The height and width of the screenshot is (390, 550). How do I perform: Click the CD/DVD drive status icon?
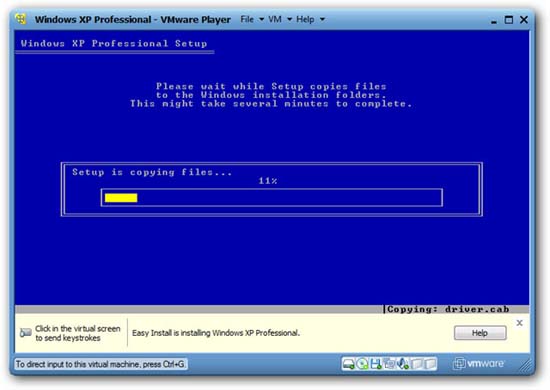point(362,364)
